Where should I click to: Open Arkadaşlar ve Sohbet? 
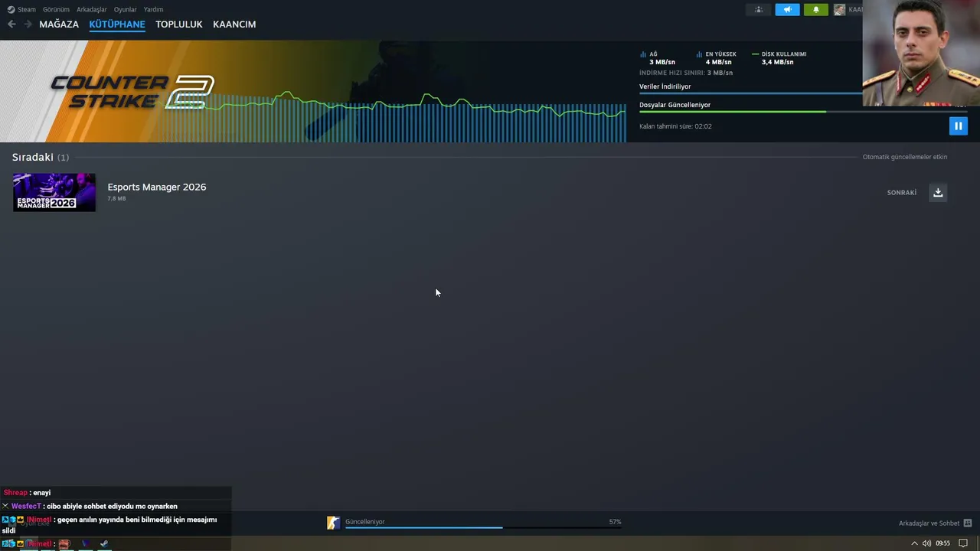[x=929, y=523]
